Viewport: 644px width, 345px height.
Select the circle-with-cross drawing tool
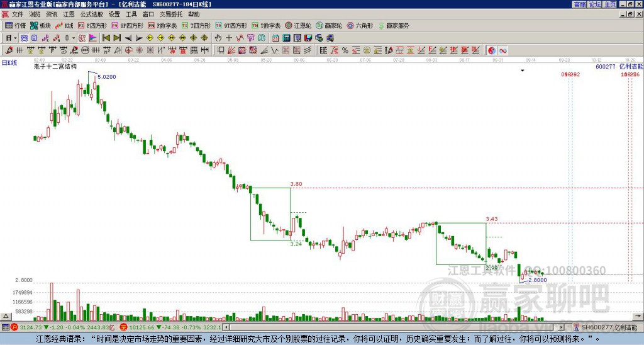[x=128, y=50]
